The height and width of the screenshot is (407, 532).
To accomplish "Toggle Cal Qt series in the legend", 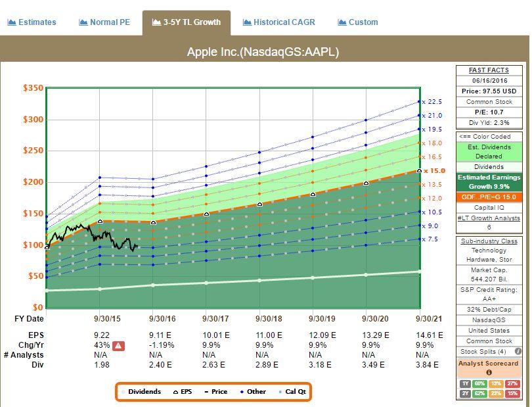I will [x=292, y=392].
